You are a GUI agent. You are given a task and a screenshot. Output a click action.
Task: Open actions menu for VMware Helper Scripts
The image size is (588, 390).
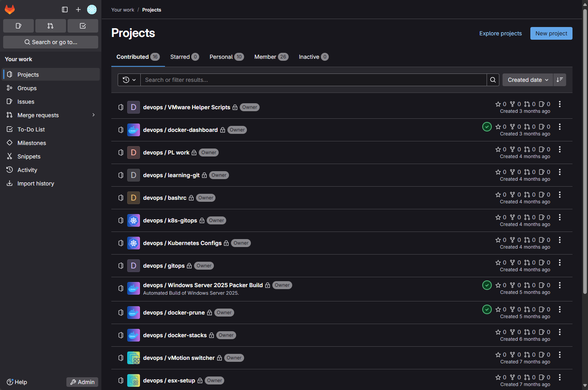(560, 104)
